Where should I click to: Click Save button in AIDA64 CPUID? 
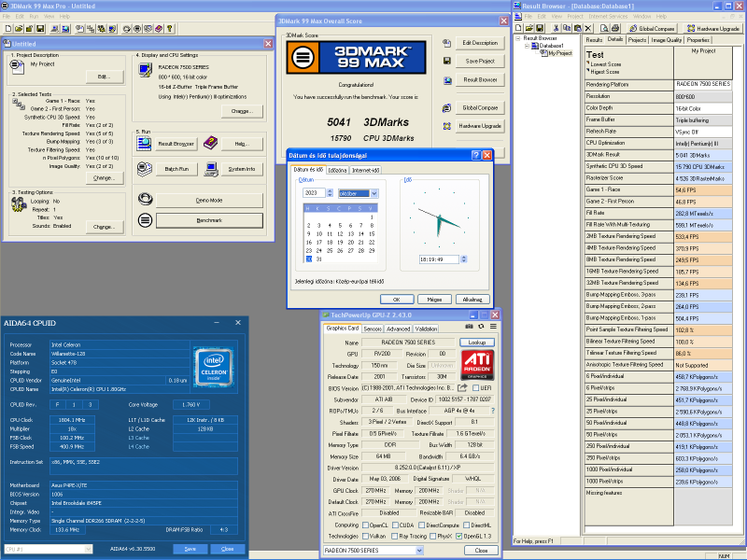190,549
